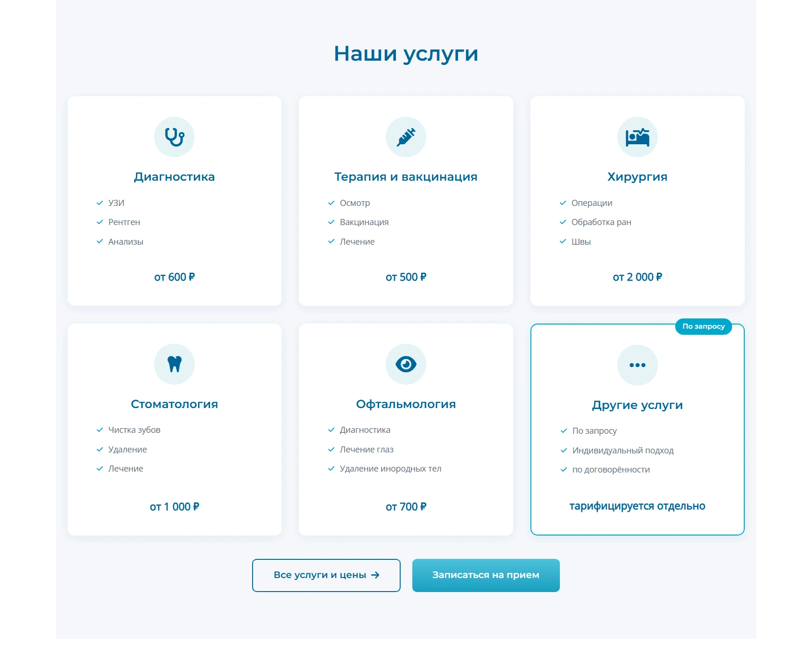Click the syringe icon for Терапия и вакцинация
Screen dimensions: 812x649
click(x=406, y=137)
